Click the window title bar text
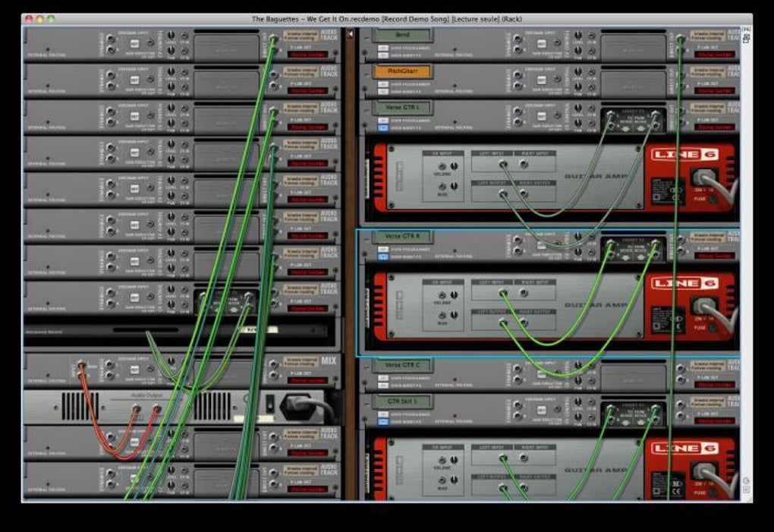The width and height of the screenshot is (774, 532). pyautogui.click(x=386, y=19)
